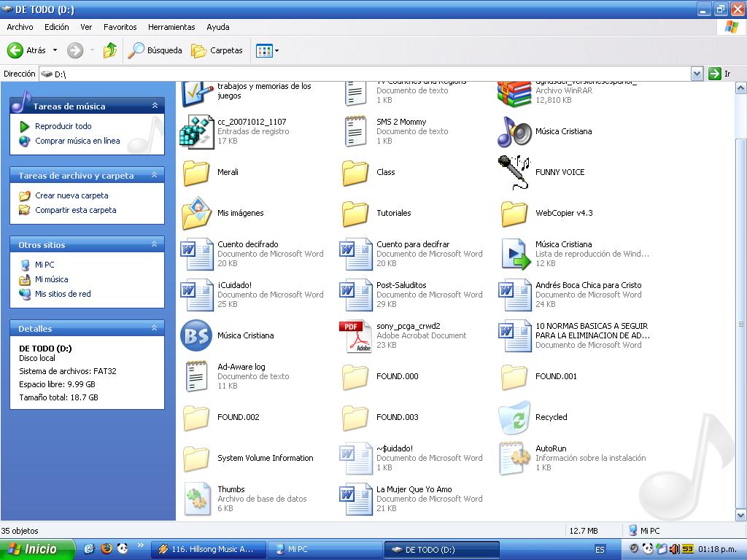
Task: Select the Tutoriales folder icon
Action: point(355,213)
